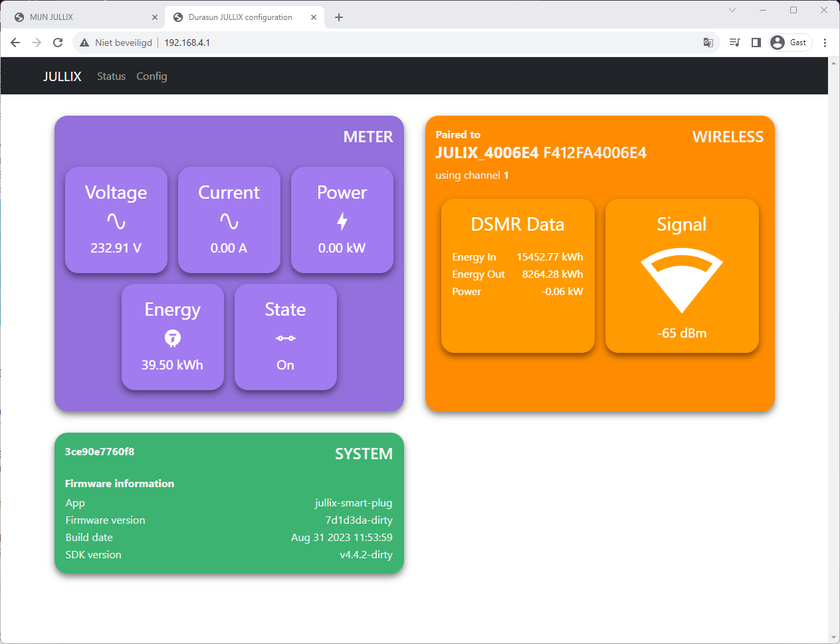Image resolution: width=840 pixels, height=644 pixels.
Task: Click the SDK version v4.4.2-dirty
Action: [366, 555]
